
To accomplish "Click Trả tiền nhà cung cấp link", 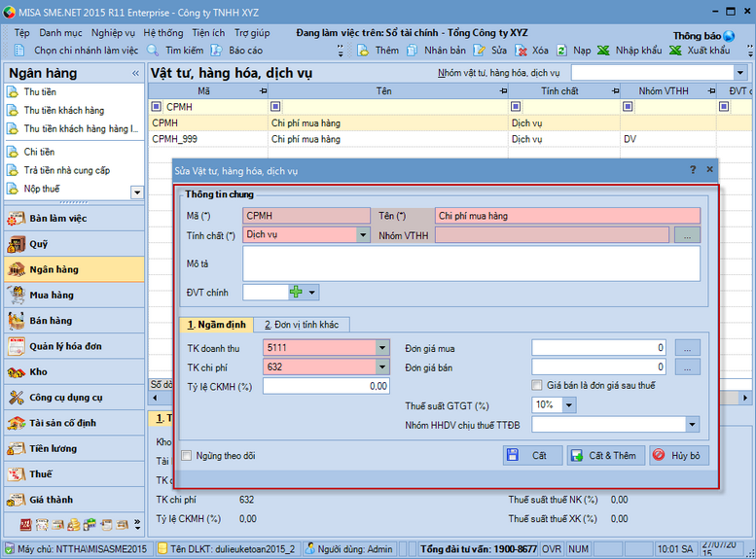I will (x=67, y=170).
